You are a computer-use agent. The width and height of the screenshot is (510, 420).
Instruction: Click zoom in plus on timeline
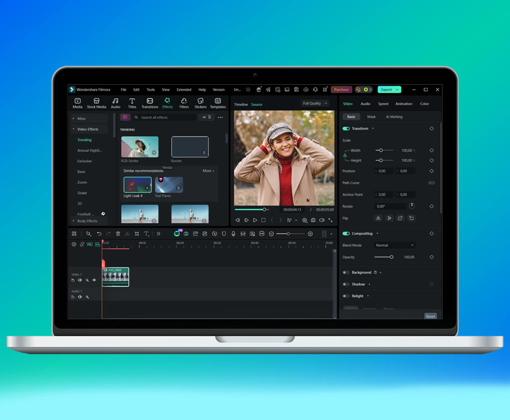click(310, 234)
